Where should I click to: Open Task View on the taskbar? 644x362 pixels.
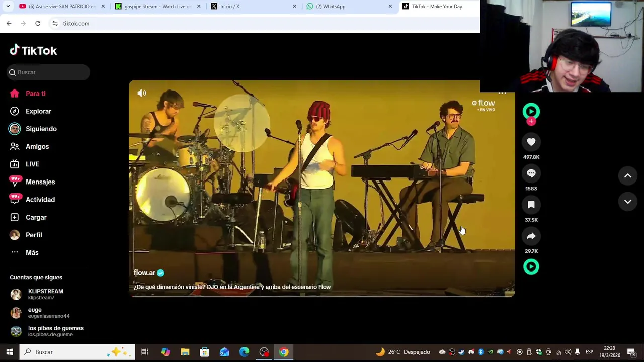point(144,352)
